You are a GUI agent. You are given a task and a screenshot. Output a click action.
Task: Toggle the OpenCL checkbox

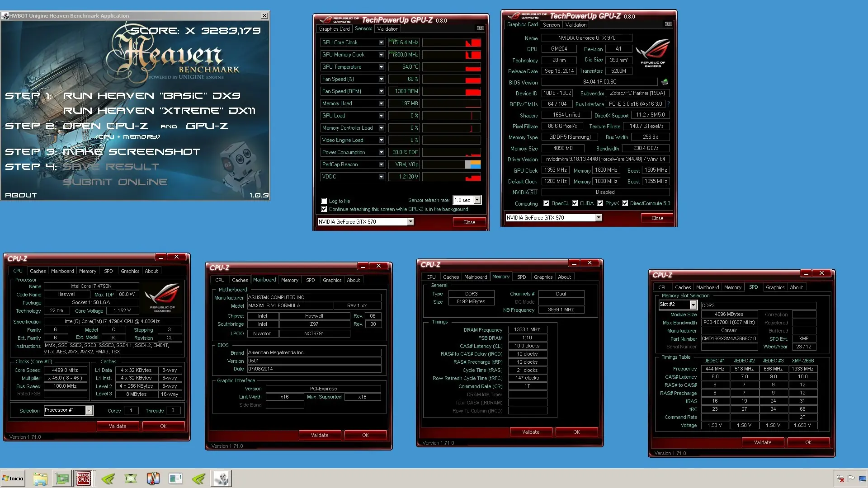tap(546, 203)
